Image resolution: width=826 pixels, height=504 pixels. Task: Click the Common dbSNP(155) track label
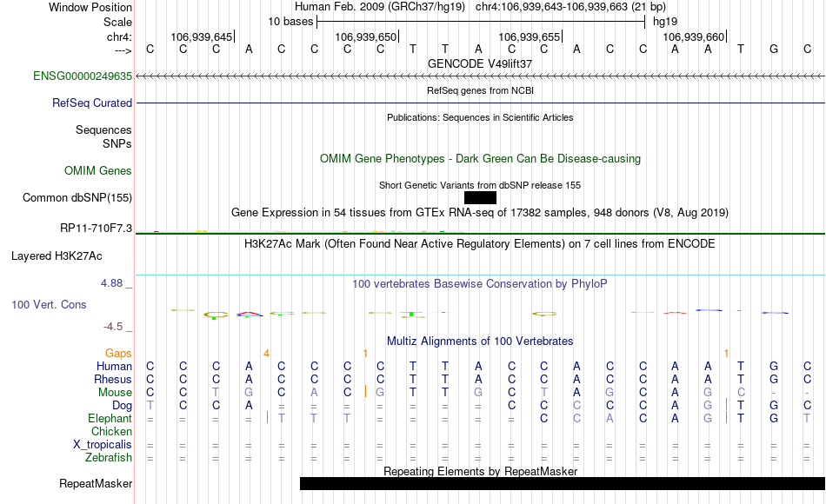[x=77, y=197]
